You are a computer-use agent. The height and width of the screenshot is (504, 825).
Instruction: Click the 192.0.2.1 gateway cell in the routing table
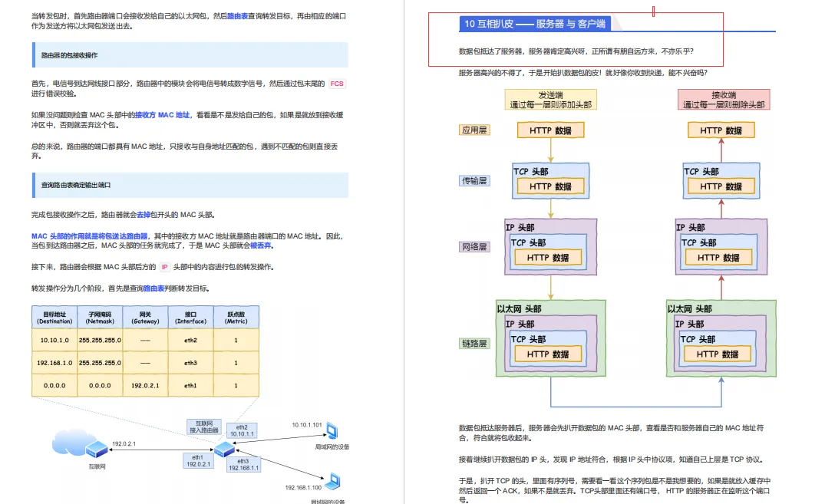[145, 386]
